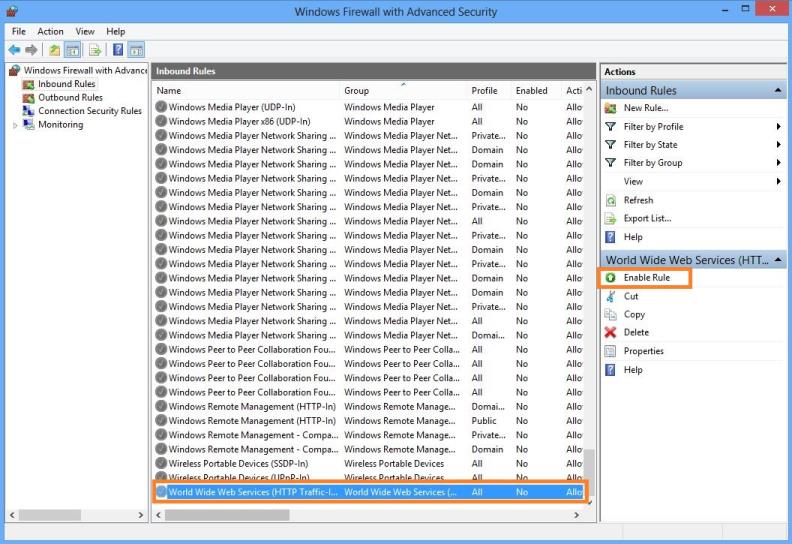Image resolution: width=792 pixels, height=544 pixels.
Task: Click the New Rule icon
Action: (611, 108)
